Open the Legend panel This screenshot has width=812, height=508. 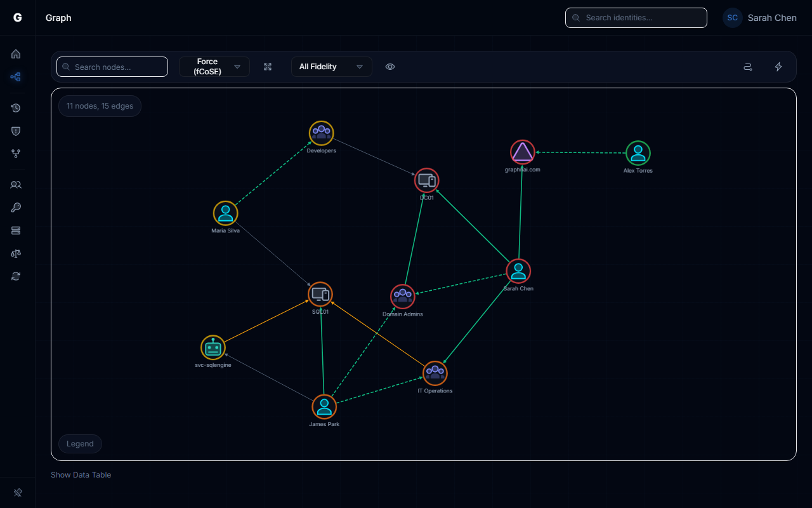click(80, 443)
